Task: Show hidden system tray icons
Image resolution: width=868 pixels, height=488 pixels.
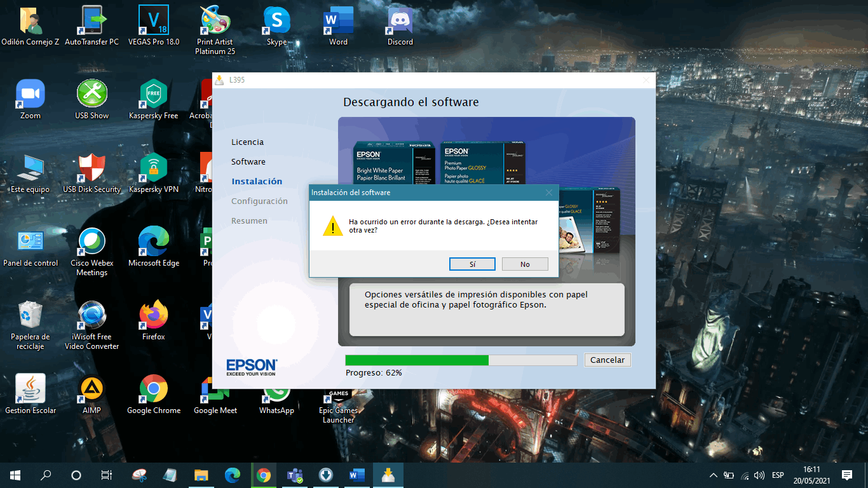Action: (x=714, y=475)
